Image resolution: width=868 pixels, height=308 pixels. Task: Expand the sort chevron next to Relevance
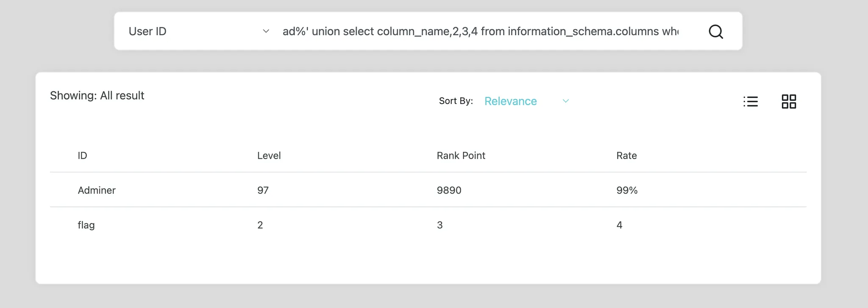click(x=566, y=101)
